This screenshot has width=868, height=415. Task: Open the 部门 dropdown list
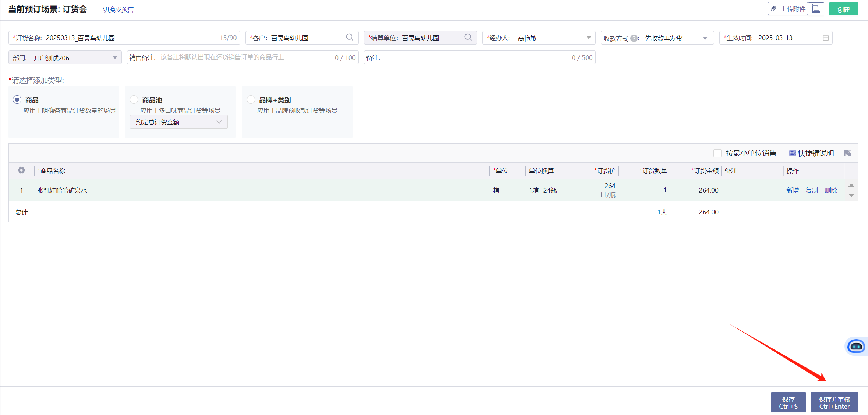tap(115, 58)
